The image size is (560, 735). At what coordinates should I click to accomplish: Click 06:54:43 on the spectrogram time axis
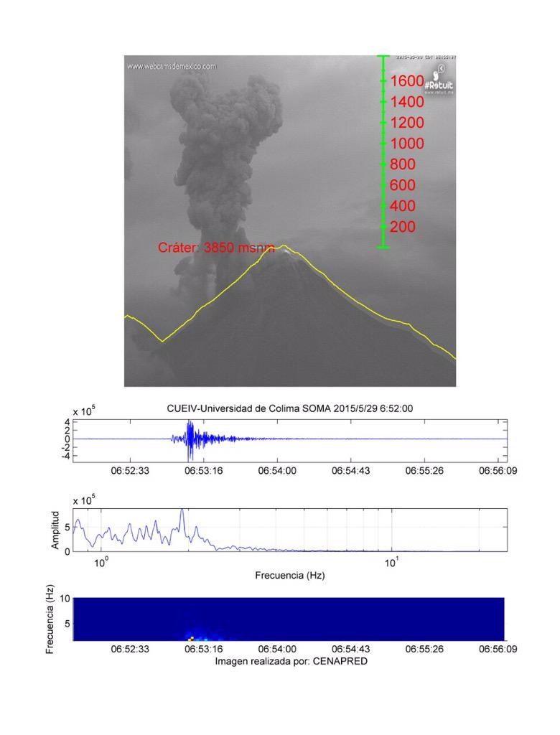click(x=351, y=649)
